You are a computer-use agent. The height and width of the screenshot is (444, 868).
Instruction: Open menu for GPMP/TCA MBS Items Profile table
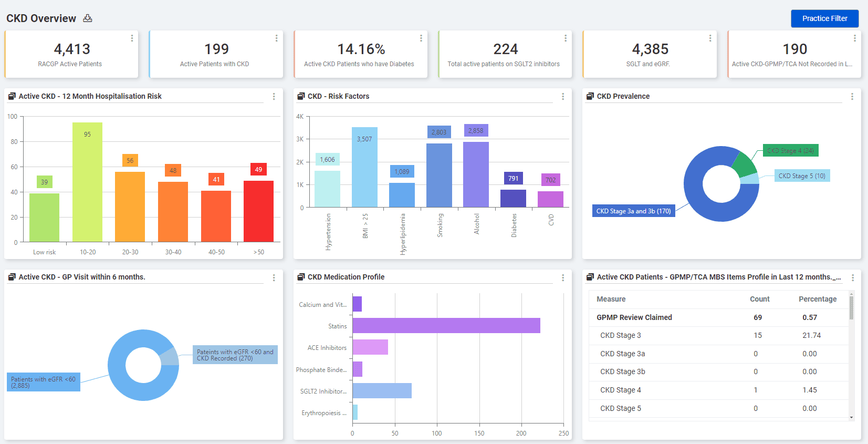(852, 277)
